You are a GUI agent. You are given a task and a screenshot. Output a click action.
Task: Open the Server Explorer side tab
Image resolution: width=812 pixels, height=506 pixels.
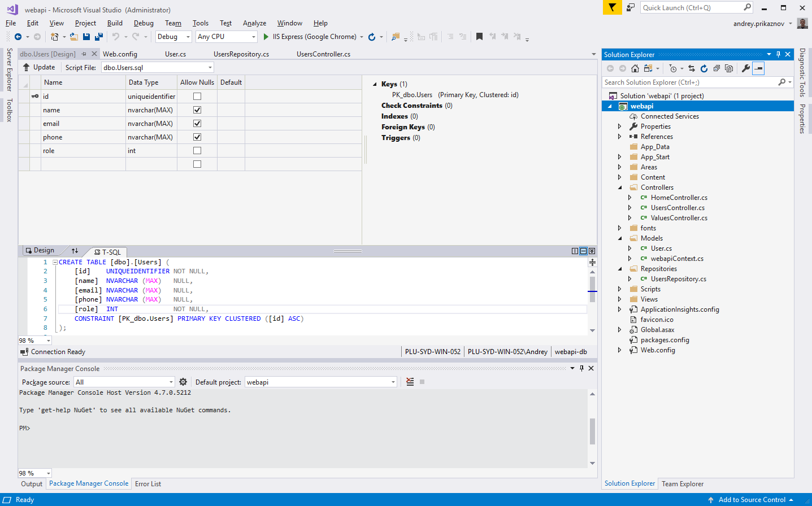(x=9, y=69)
